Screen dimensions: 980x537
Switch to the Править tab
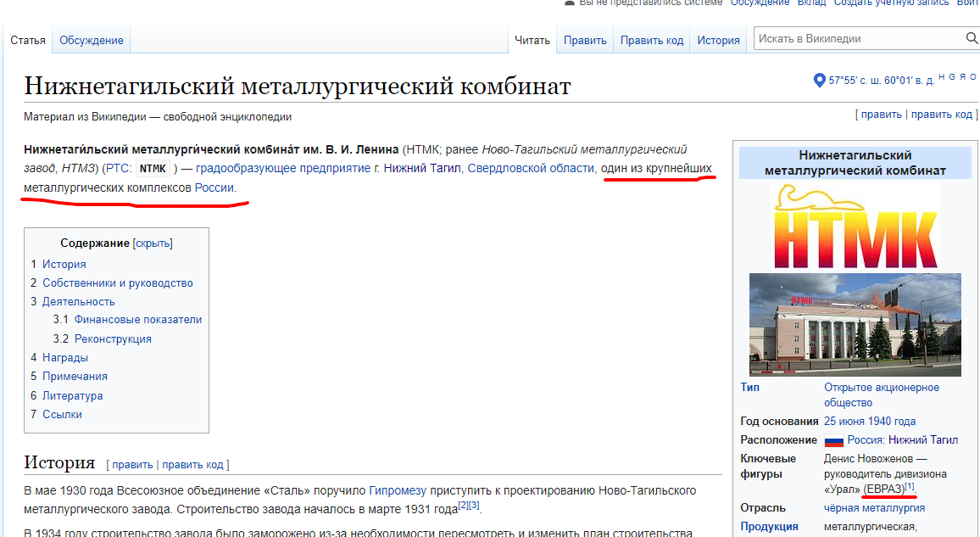[585, 40]
